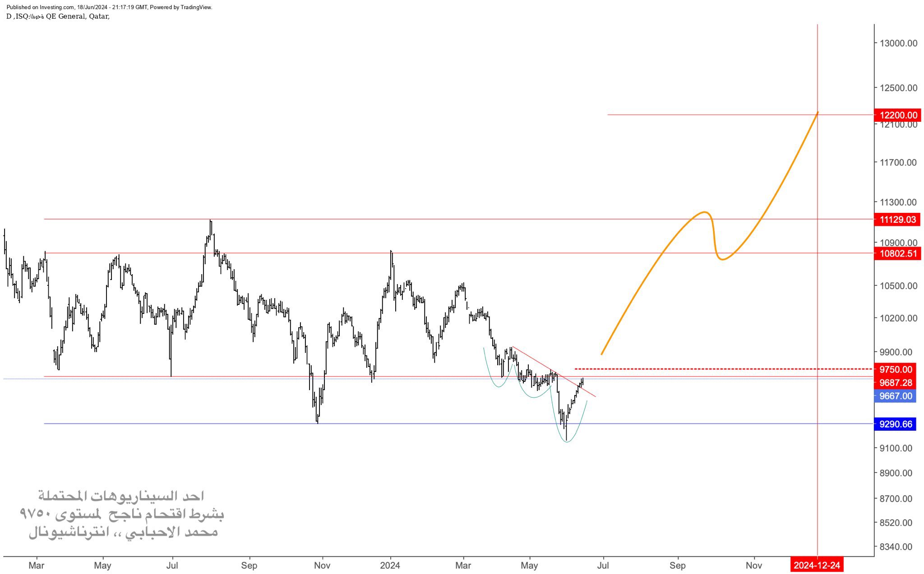Click the QE General, Qatar symbol title

[x=77, y=16]
